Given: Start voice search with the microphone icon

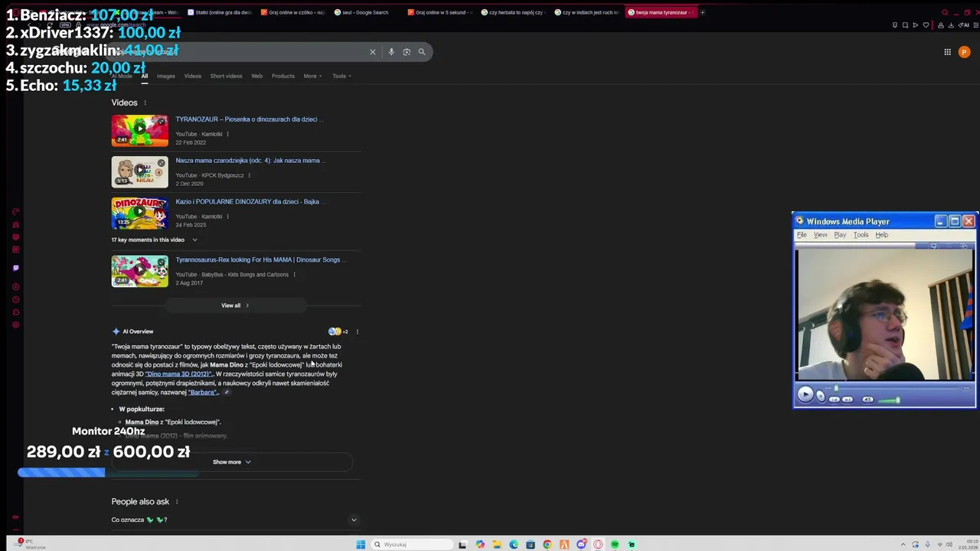Looking at the screenshot, I should click(x=391, y=52).
